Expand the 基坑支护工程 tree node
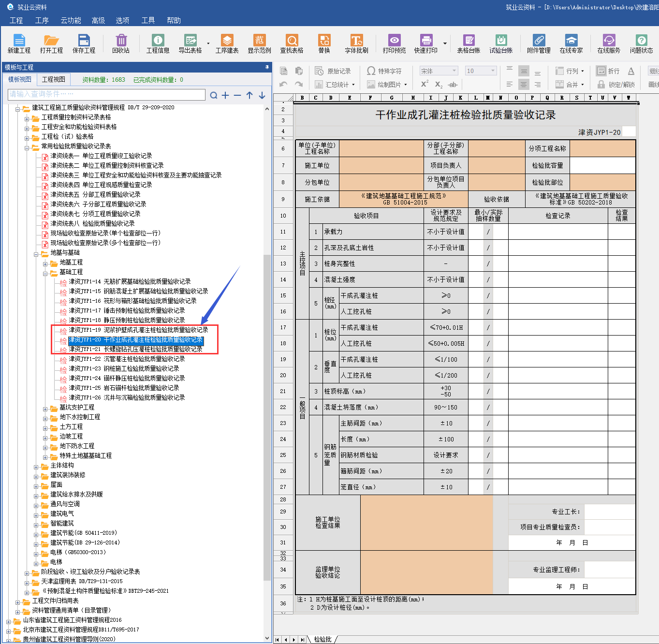659x644 pixels. click(45, 409)
